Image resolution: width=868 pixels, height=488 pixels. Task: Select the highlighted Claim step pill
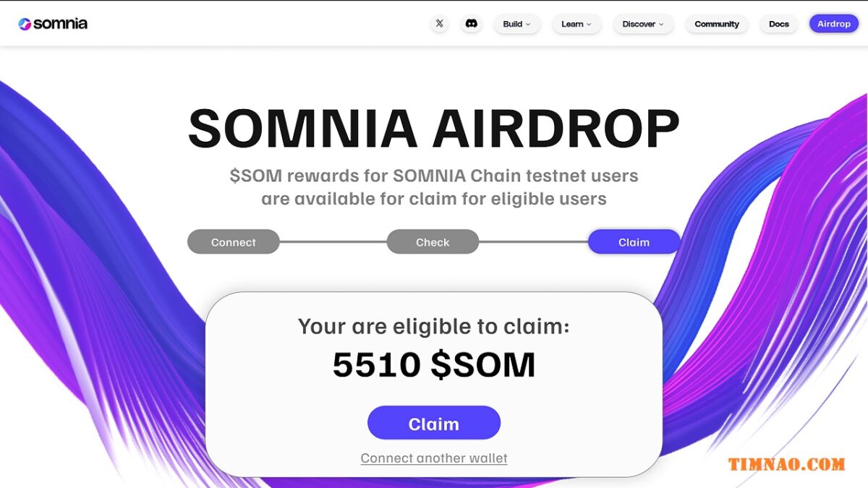coord(634,242)
